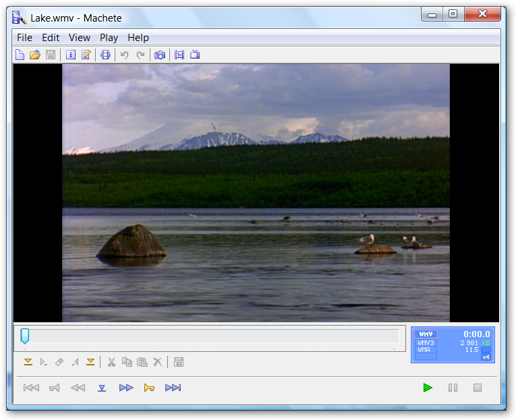Click the 2 981 KB file size text
516x420 pixels.
(475, 342)
